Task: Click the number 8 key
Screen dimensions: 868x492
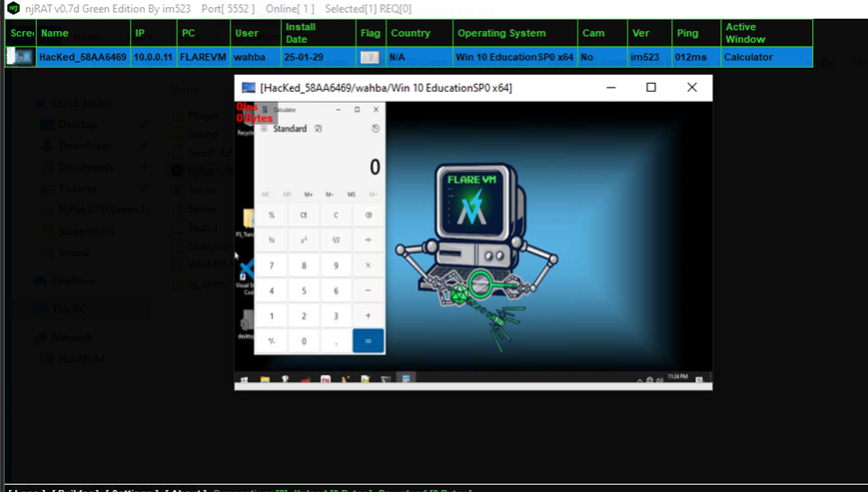Action: pos(304,265)
